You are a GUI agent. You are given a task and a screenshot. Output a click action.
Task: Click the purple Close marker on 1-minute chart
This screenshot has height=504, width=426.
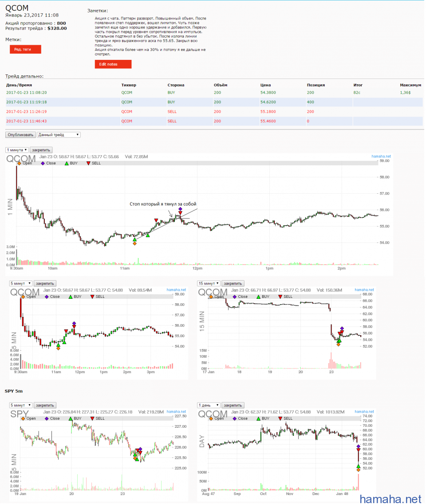(x=180, y=209)
